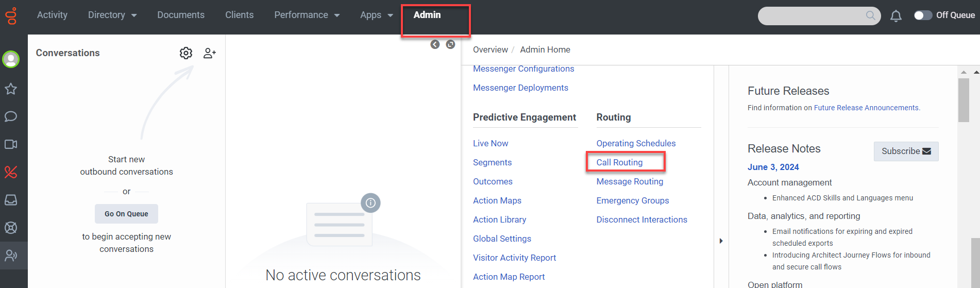Open the Call Routing link
980x288 pixels.
(619, 162)
